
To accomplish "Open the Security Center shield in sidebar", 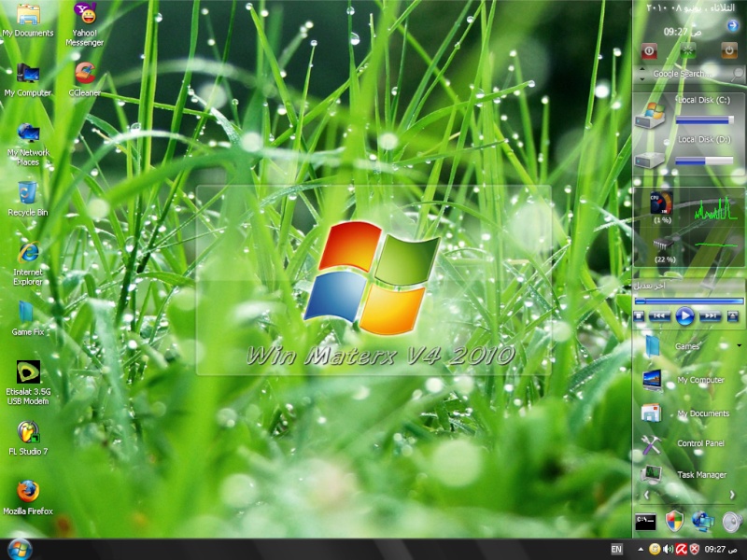I will click(x=674, y=521).
